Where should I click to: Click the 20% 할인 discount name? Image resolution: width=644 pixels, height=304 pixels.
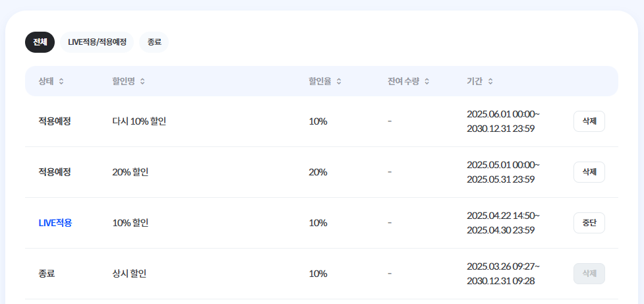(x=131, y=172)
